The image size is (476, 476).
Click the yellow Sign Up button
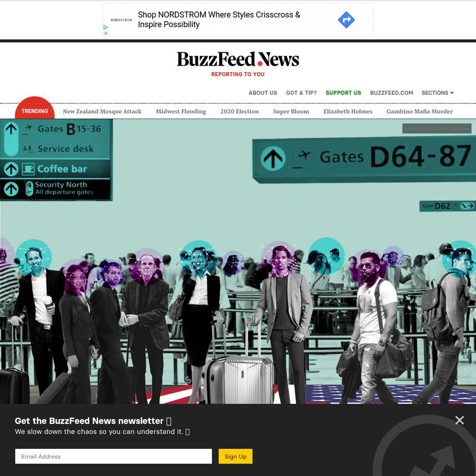coord(235,456)
